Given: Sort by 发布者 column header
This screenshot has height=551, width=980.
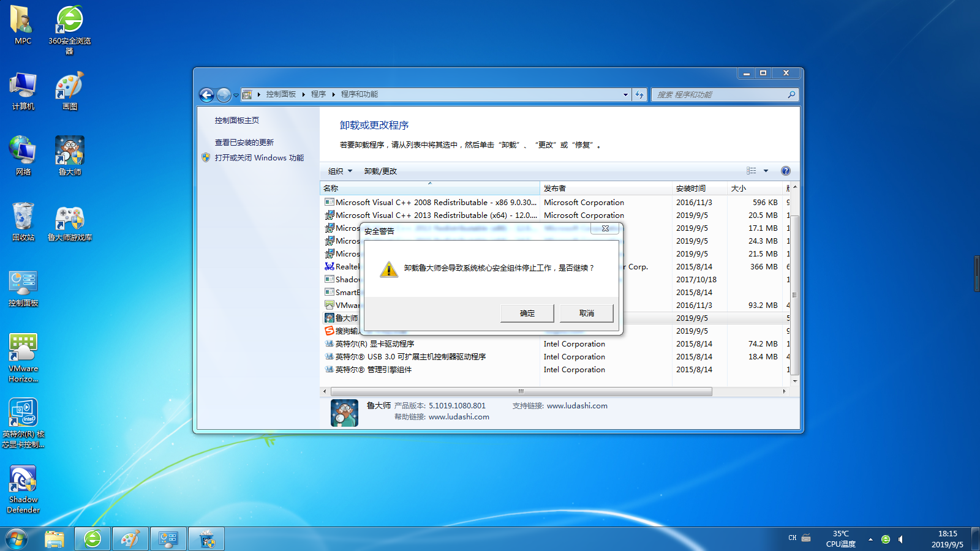Looking at the screenshot, I should [x=606, y=188].
